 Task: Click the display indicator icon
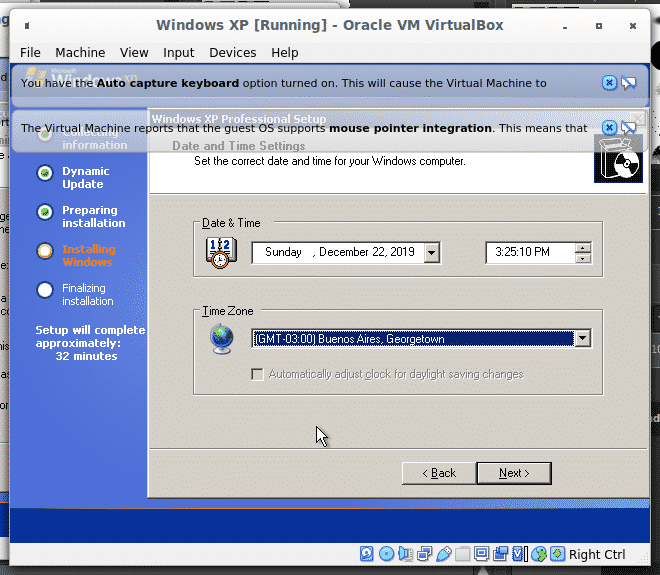(481, 554)
